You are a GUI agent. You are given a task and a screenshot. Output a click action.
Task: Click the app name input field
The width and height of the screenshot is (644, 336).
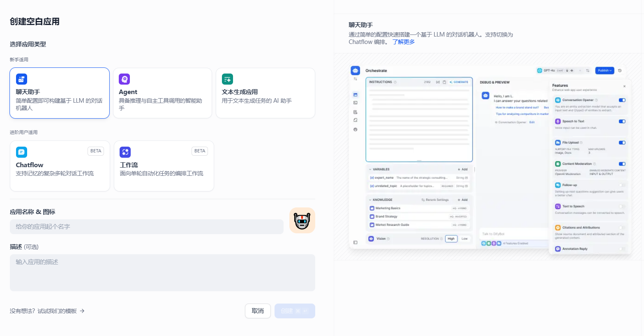(147, 226)
